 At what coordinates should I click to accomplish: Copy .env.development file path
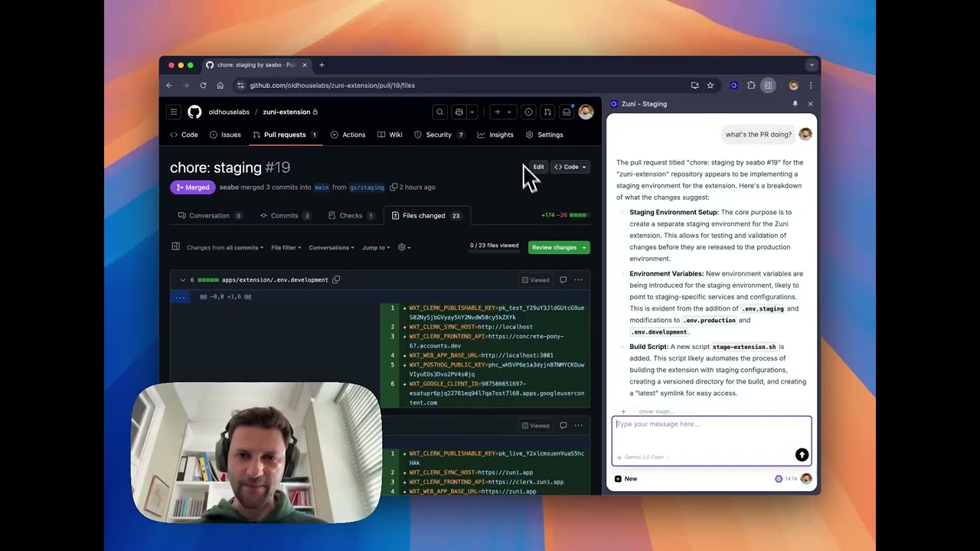click(x=336, y=280)
